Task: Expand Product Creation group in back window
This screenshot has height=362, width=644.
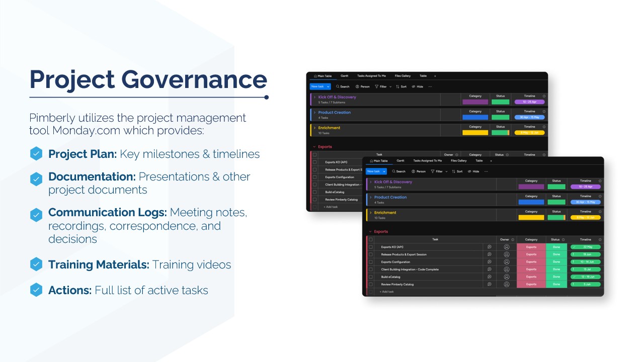Action: point(315,113)
